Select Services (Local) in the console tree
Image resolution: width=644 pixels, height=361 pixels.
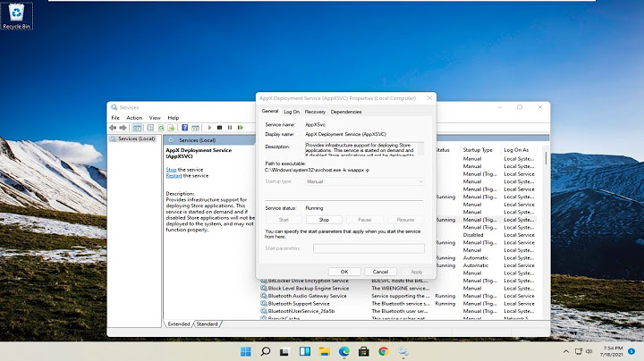pos(133,139)
